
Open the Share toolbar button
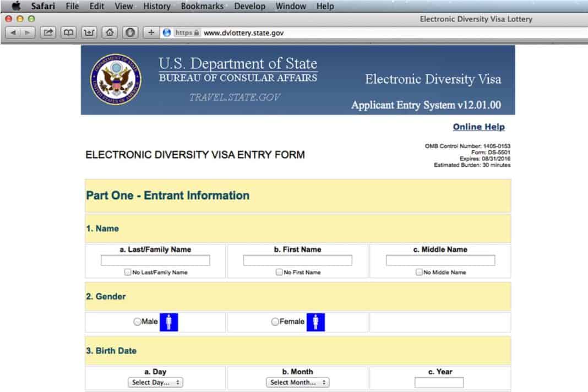coord(48,32)
